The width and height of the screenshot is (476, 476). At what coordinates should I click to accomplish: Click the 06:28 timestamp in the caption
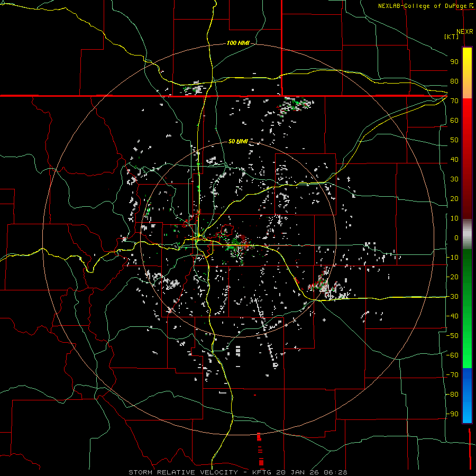click(x=335, y=472)
